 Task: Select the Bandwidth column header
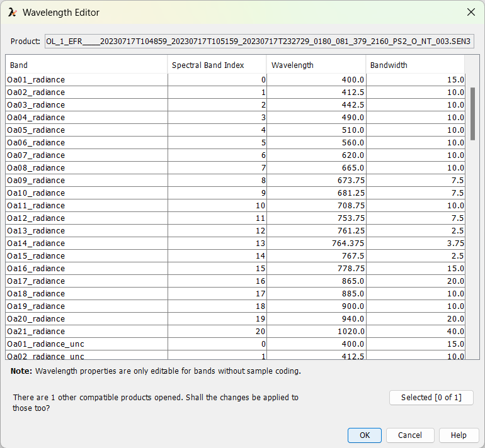coord(415,65)
